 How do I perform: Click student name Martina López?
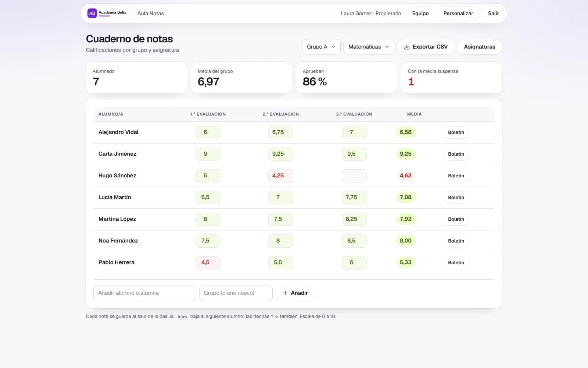(117, 219)
